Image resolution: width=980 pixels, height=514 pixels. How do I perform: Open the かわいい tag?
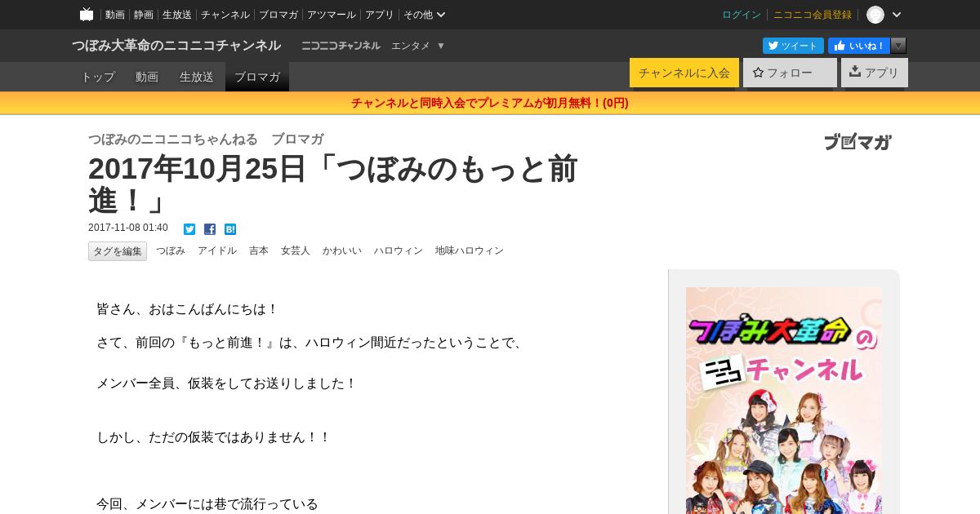click(x=342, y=250)
